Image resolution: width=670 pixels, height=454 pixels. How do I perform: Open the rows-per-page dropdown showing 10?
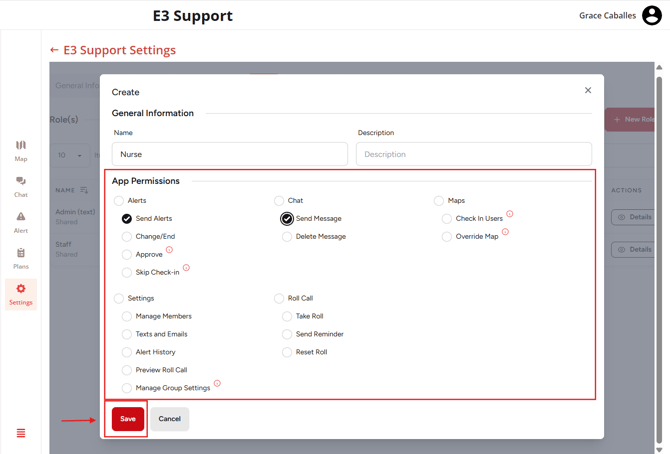(69, 155)
